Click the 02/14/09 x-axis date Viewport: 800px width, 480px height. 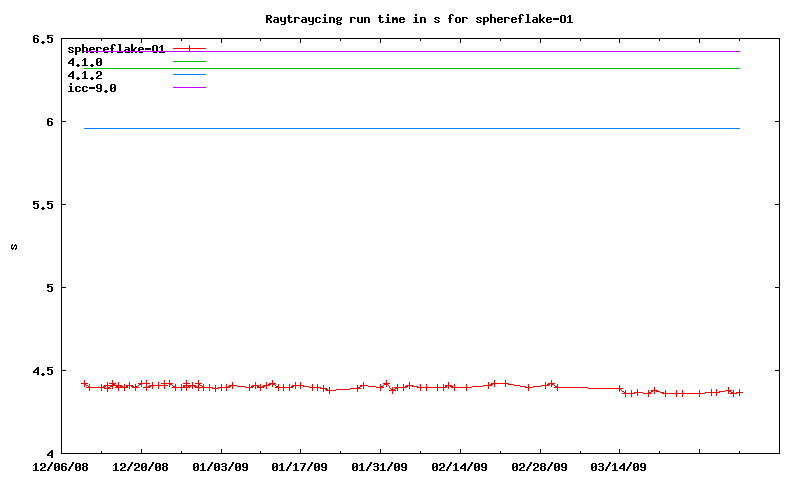[x=460, y=467]
